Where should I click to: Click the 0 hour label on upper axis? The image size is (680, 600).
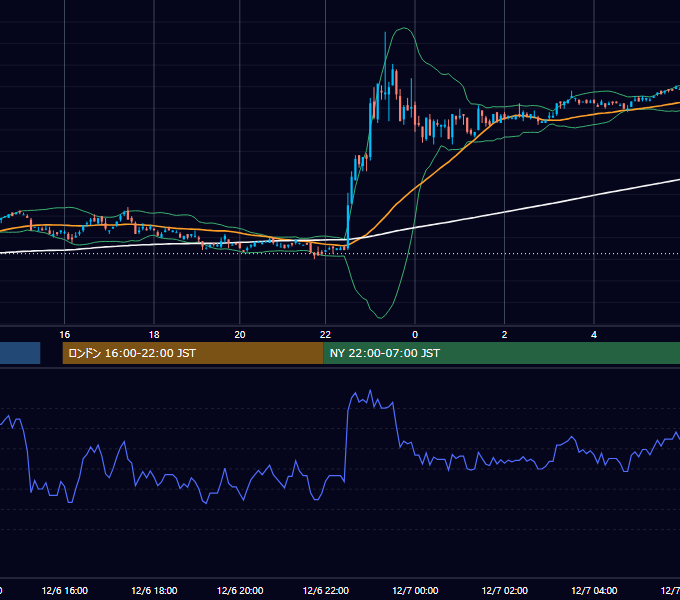tap(415, 335)
